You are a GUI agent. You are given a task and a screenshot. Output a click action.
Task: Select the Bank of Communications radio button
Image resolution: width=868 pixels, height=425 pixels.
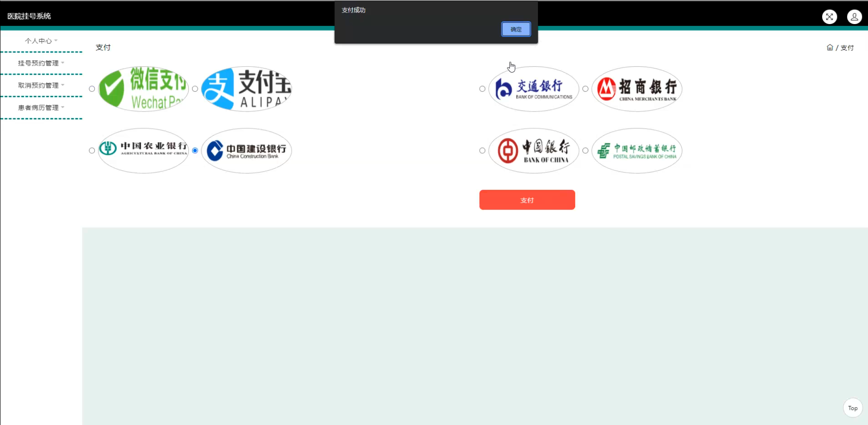pos(482,88)
